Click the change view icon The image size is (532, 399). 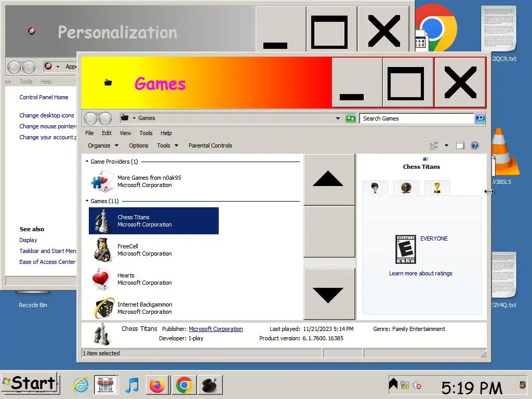(434, 145)
